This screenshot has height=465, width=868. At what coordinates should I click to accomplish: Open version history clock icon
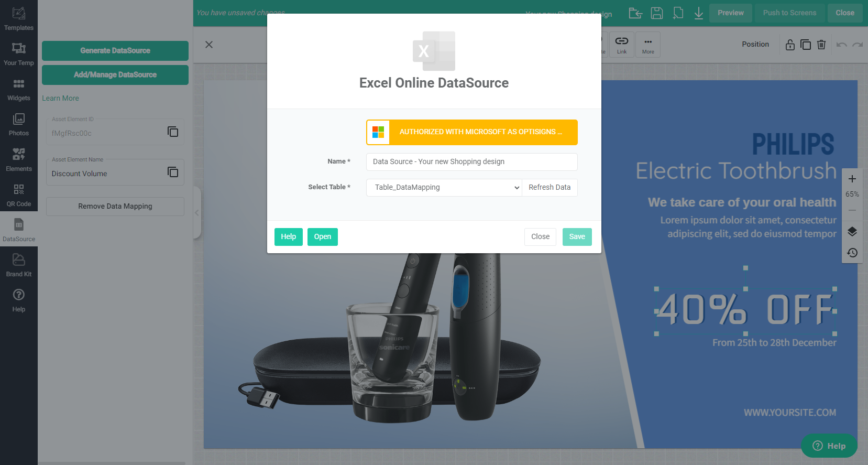[x=852, y=253]
